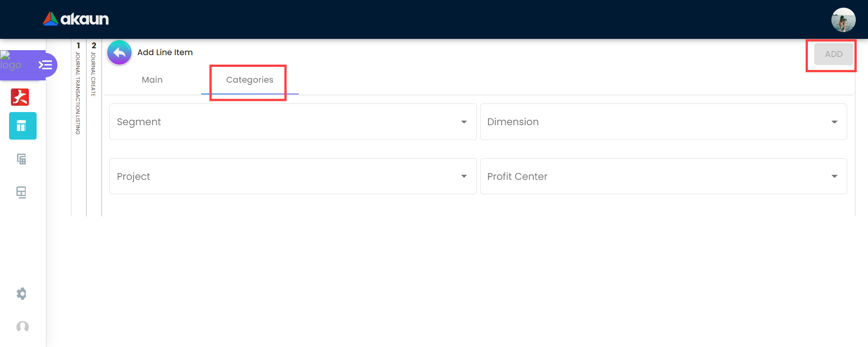Open the settings gear icon
Screen dimensions: 868x347
(21, 294)
